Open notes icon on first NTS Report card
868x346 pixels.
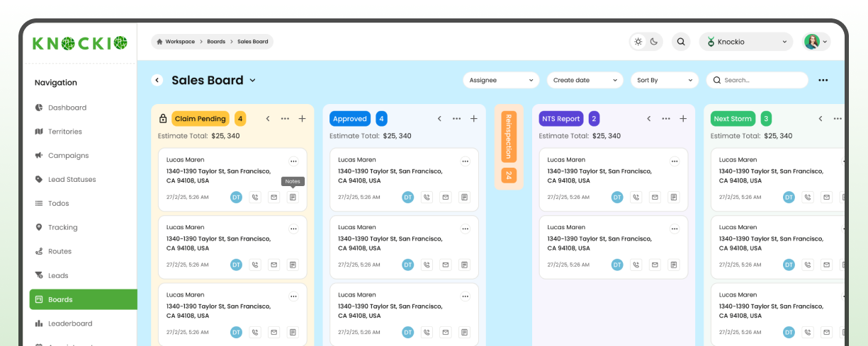[x=674, y=197]
